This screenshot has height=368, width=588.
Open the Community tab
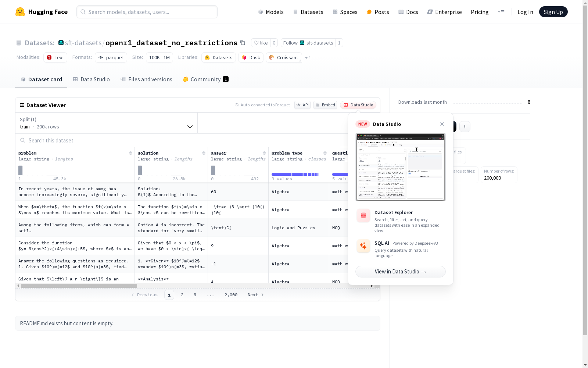(x=205, y=79)
